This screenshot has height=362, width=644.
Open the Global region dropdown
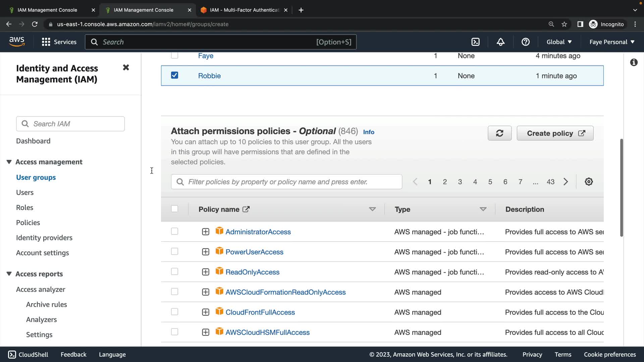(x=559, y=42)
